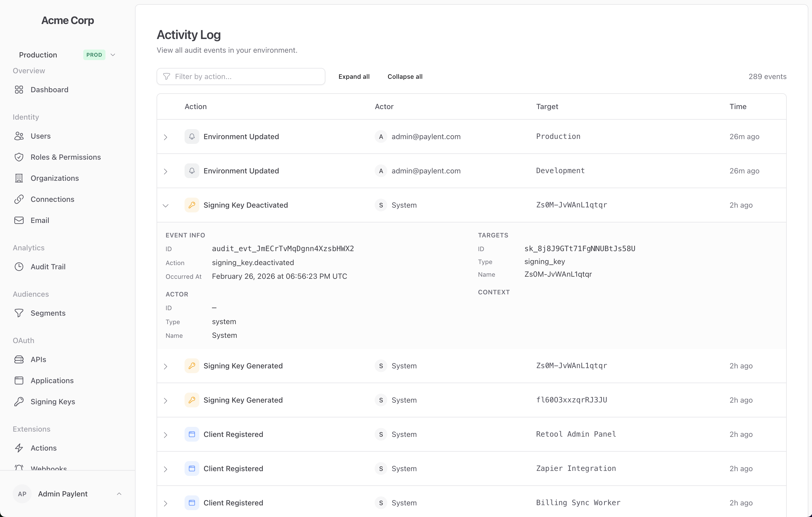Open the Audit Trail clock icon
Image resolution: width=812 pixels, height=517 pixels.
pyautogui.click(x=19, y=266)
